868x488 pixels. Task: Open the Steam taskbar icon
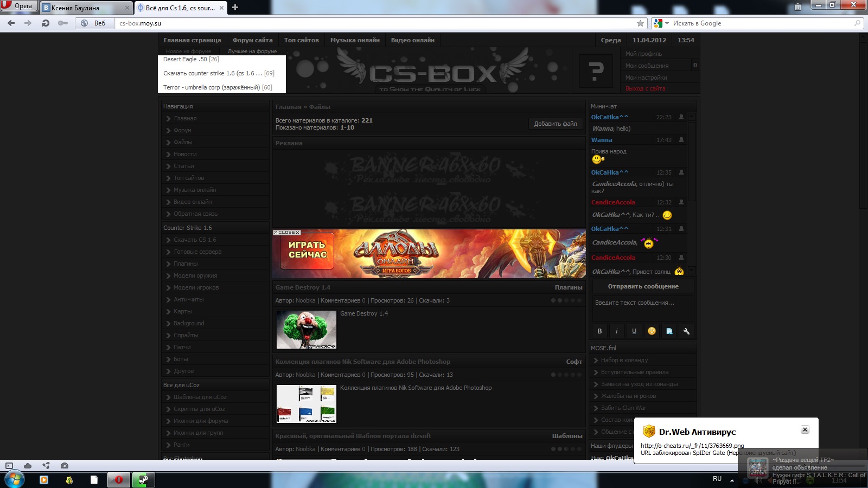pos(143,479)
